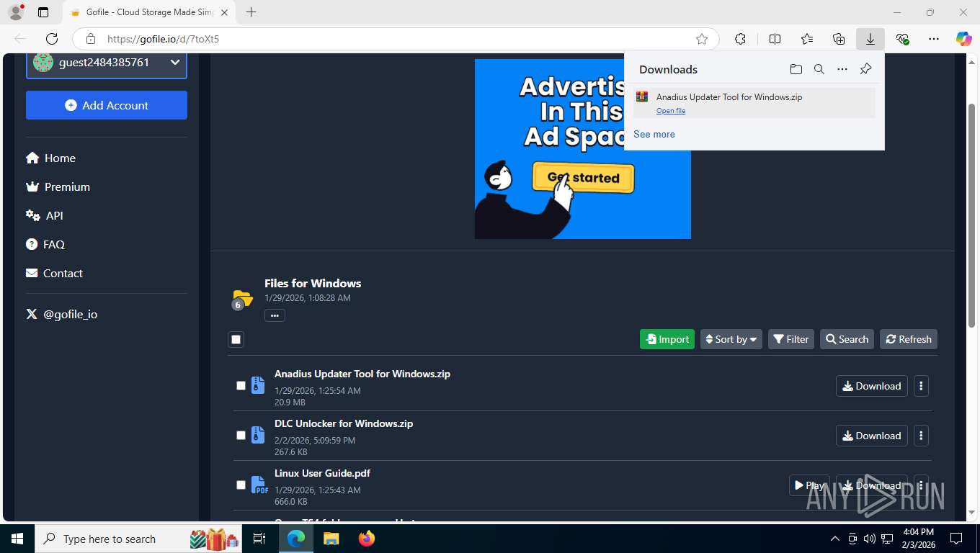The image size is (980, 553).
Task: Select Anadius Updater Tool download entry
Action: click(754, 103)
